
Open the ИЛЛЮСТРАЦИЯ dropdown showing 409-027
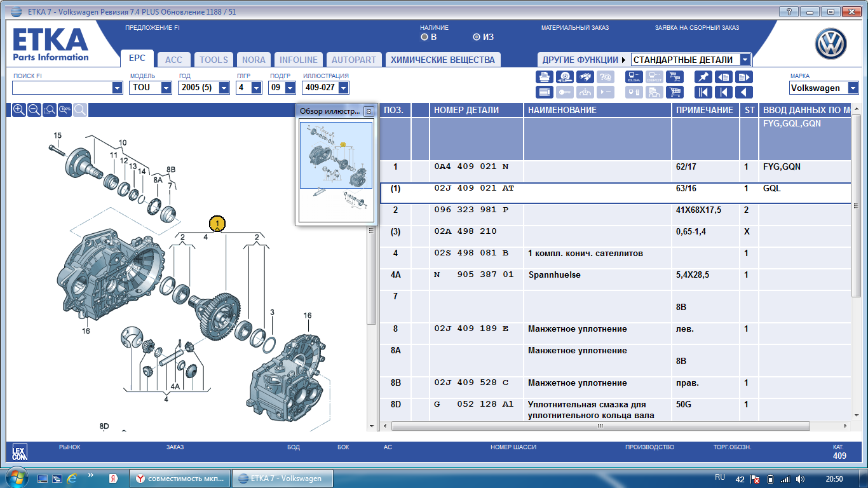point(344,88)
